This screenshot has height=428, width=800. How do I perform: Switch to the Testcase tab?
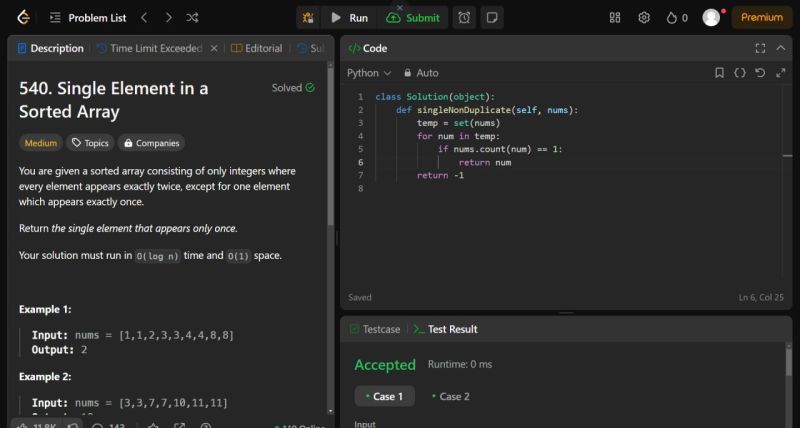click(x=375, y=329)
